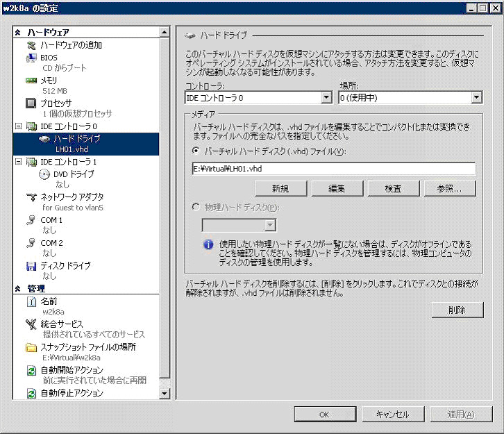Select the COM 1 port icon
Image resolution: width=504 pixels, height=434 pixels.
point(31,220)
